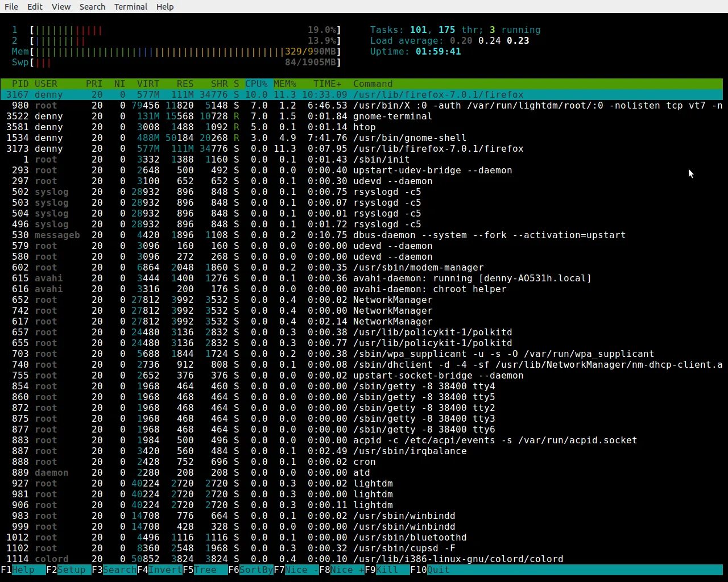Click the Command column header
This screenshot has width=728, height=582.
coord(373,84)
